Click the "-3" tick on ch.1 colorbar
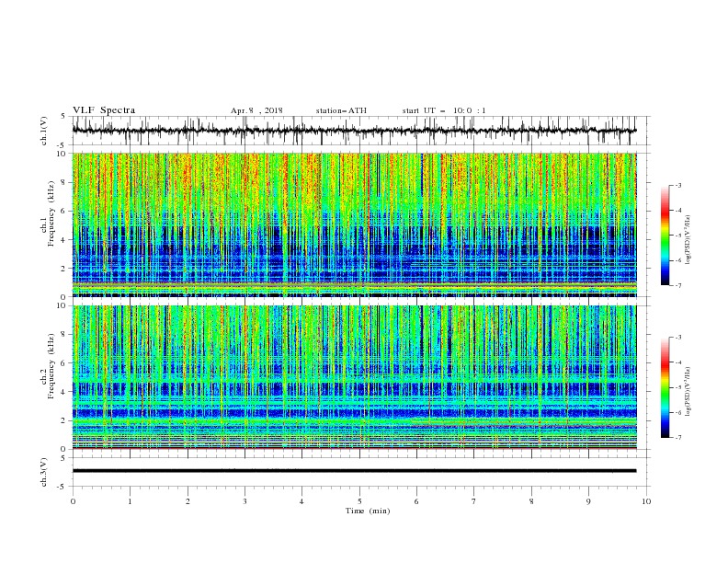The image size is (728, 563). pos(677,185)
